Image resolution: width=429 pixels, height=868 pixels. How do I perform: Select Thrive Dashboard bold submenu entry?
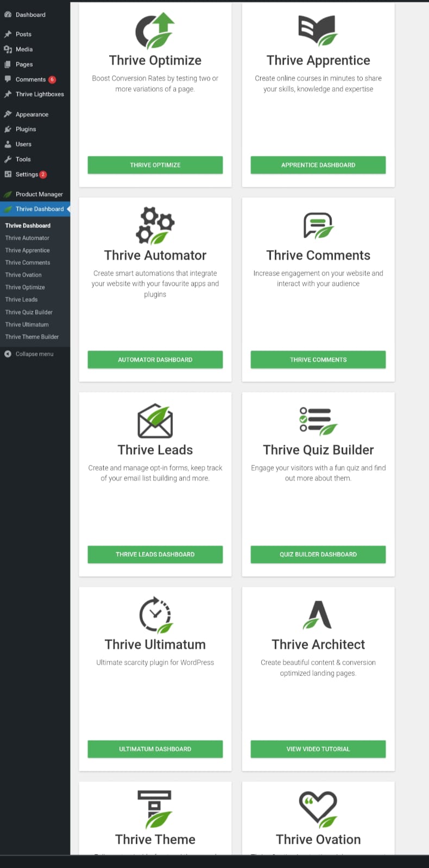pyautogui.click(x=28, y=226)
